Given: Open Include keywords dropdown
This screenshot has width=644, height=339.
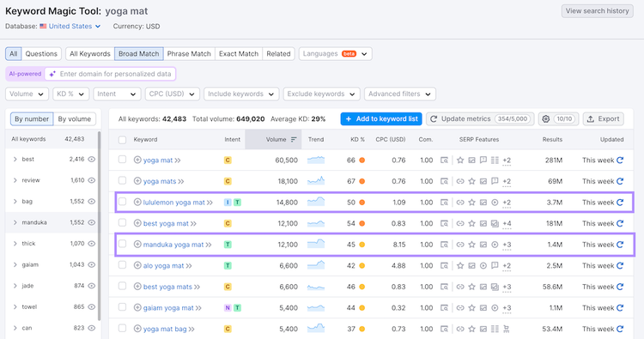Looking at the screenshot, I should point(241,94).
